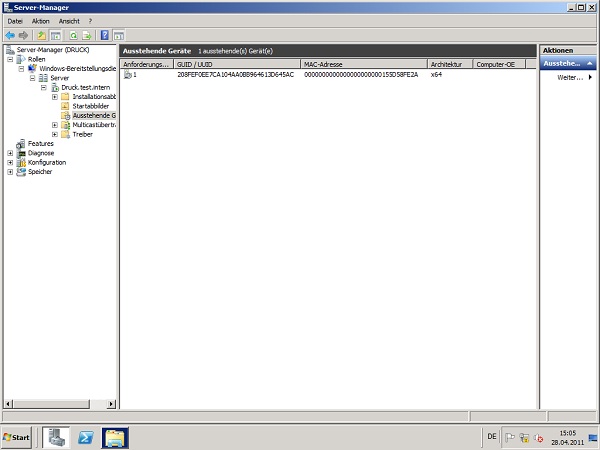Select the Startabbilder folder
This screenshot has width=600, height=450.
click(91, 106)
